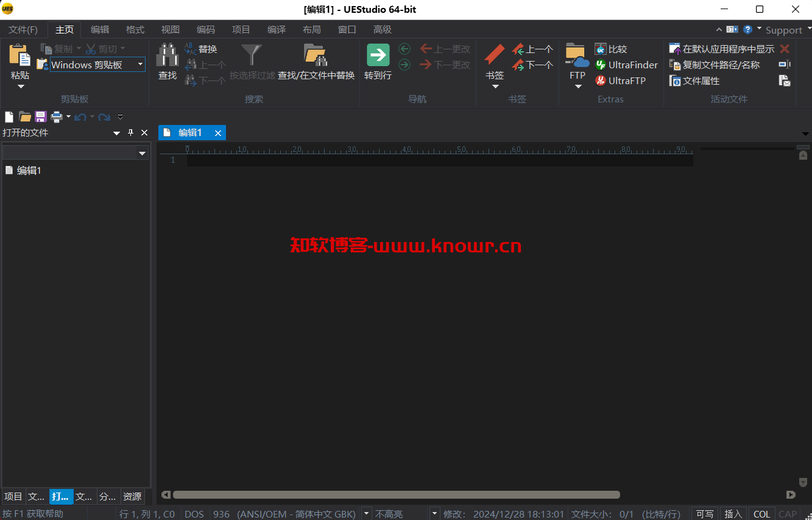Switch to the 项目 ribbon tab

(241, 29)
